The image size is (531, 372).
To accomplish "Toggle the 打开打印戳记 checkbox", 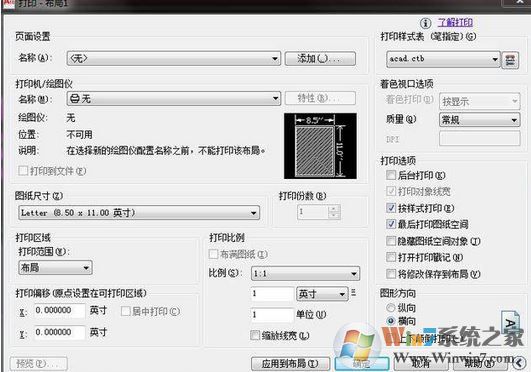I will click(391, 257).
